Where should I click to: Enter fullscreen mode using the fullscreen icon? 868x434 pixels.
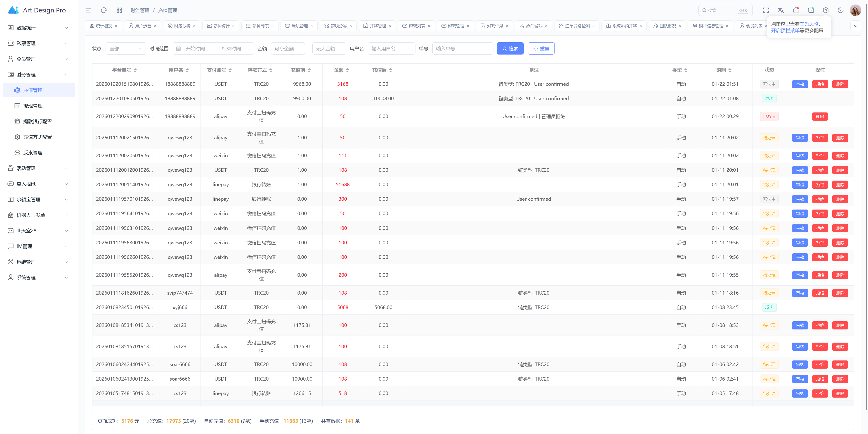[766, 10]
